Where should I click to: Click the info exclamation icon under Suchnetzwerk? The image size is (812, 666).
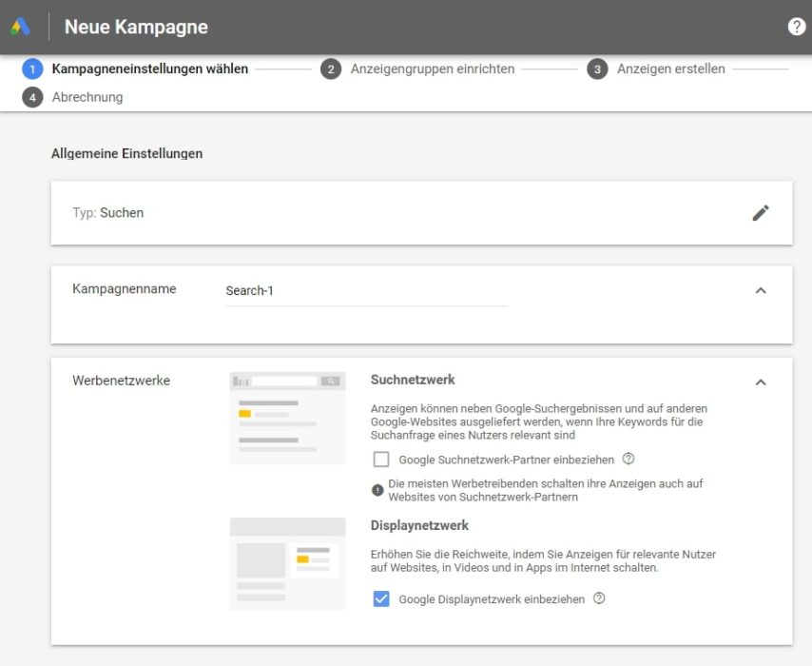(x=377, y=490)
